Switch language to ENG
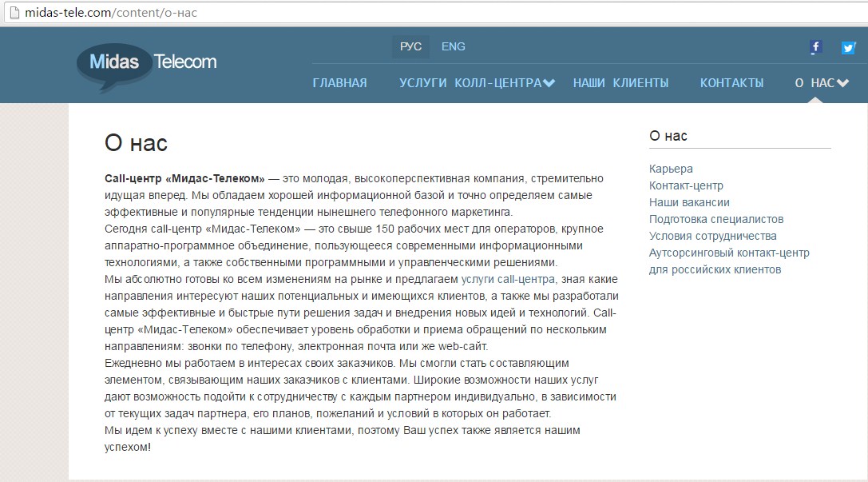 point(453,46)
